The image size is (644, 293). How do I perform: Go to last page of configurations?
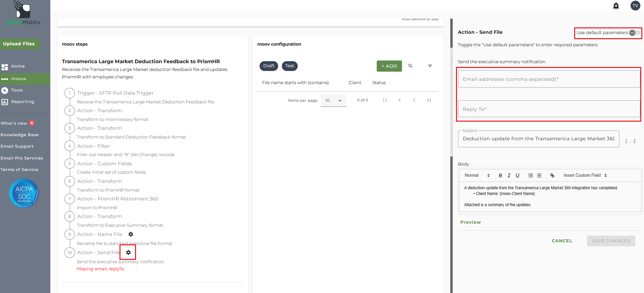429,100
